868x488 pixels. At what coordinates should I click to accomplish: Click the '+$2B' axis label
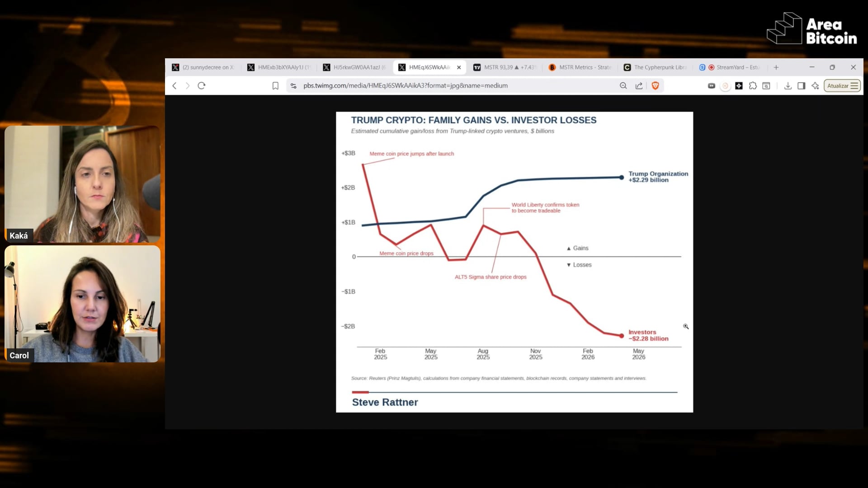pyautogui.click(x=348, y=188)
